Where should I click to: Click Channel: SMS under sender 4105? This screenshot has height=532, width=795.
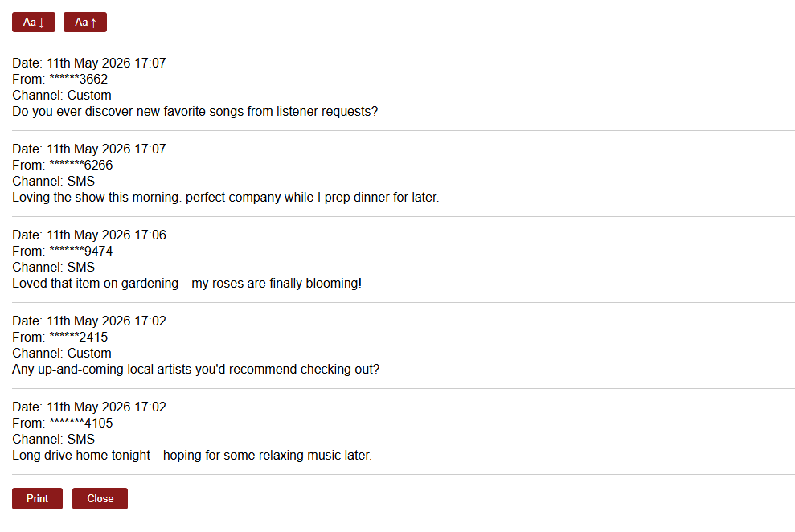pyautogui.click(x=54, y=440)
